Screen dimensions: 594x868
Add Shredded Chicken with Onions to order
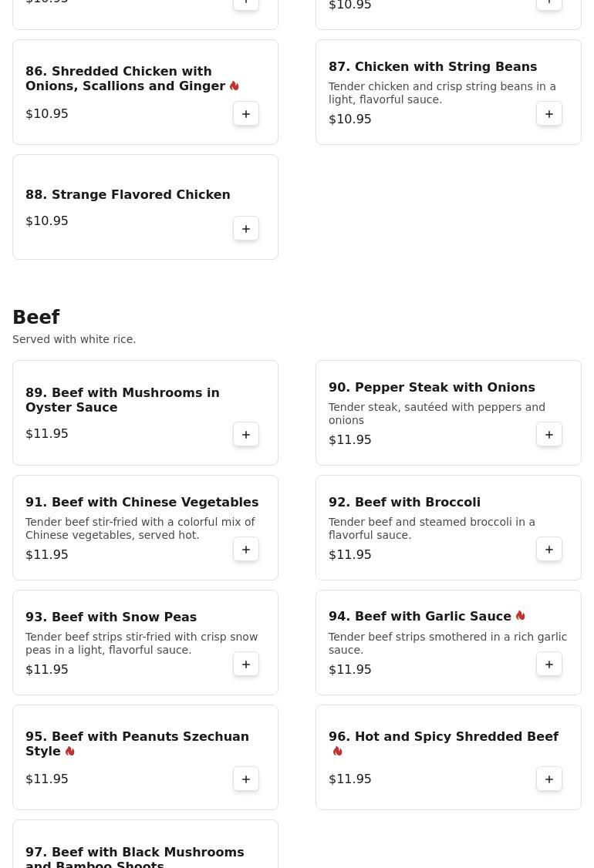(x=246, y=113)
